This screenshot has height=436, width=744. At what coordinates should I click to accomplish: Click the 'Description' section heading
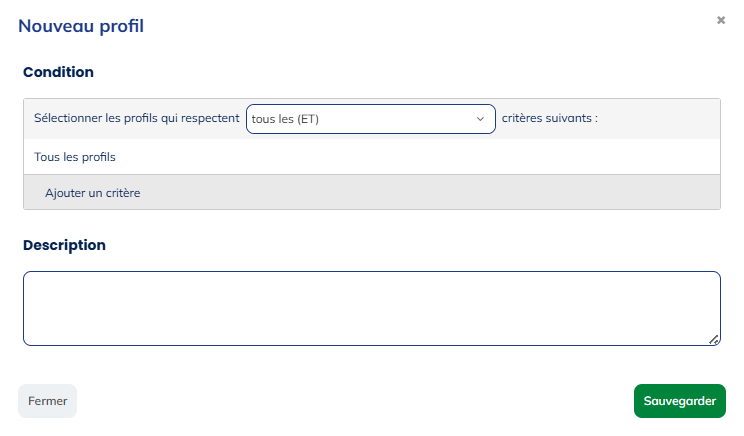(64, 245)
